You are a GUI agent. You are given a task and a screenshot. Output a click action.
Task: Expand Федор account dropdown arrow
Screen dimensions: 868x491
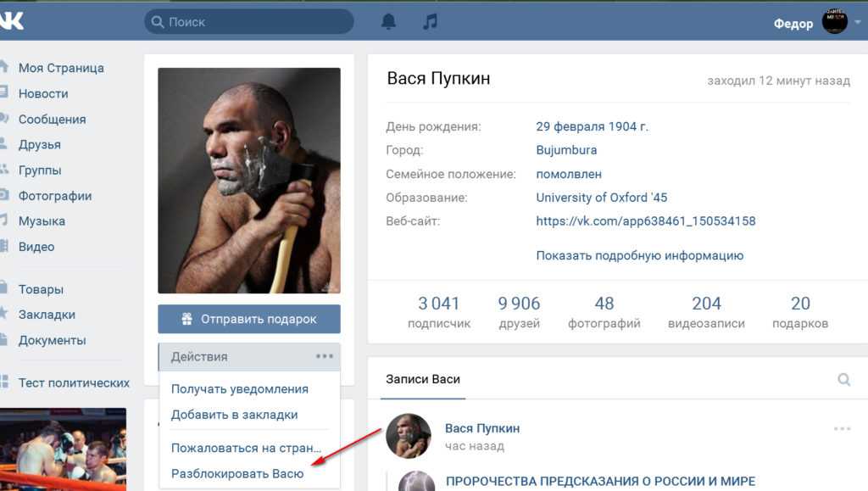(x=858, y=23)
